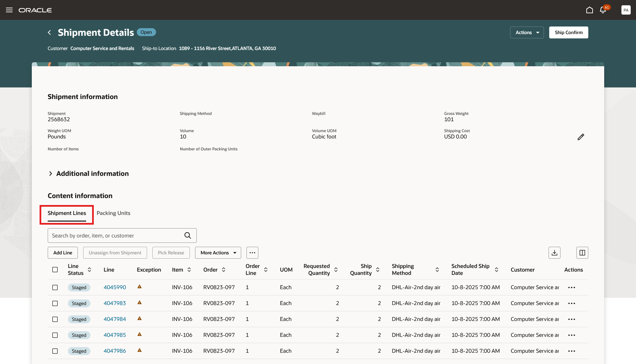Open the notifications bell
The width and height of the screenshot is (636, 364).
603,10
